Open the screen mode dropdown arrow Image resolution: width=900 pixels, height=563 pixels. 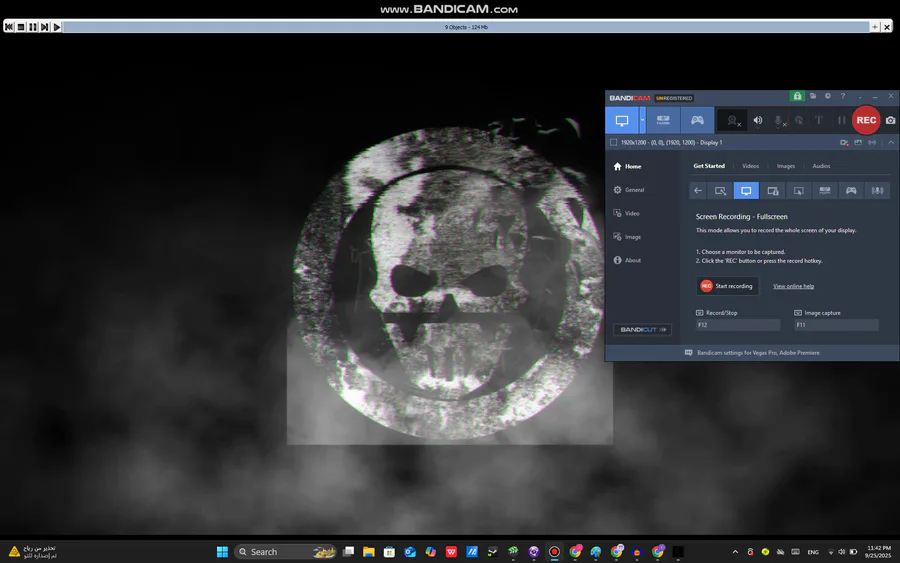pos(642,121)
